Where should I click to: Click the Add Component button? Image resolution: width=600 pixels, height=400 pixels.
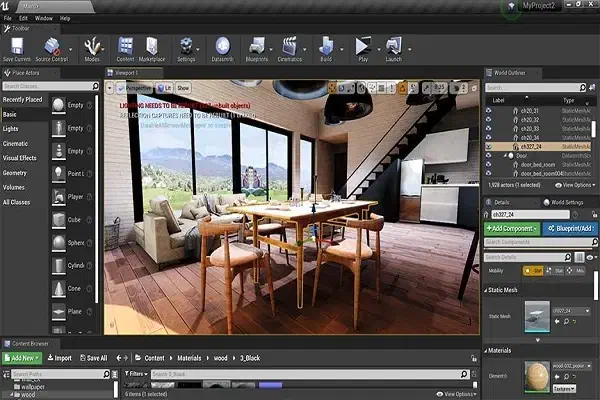click(x=512, y=228)
